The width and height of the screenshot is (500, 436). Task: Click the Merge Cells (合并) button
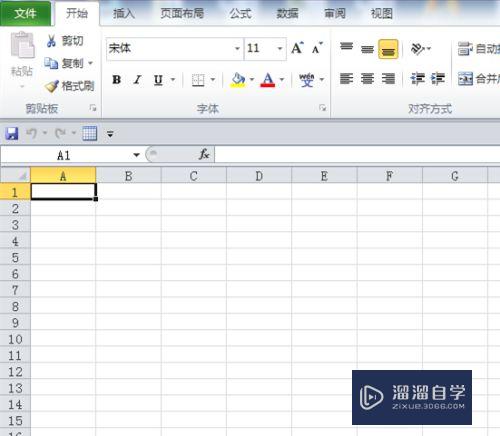tap(479, 79)
